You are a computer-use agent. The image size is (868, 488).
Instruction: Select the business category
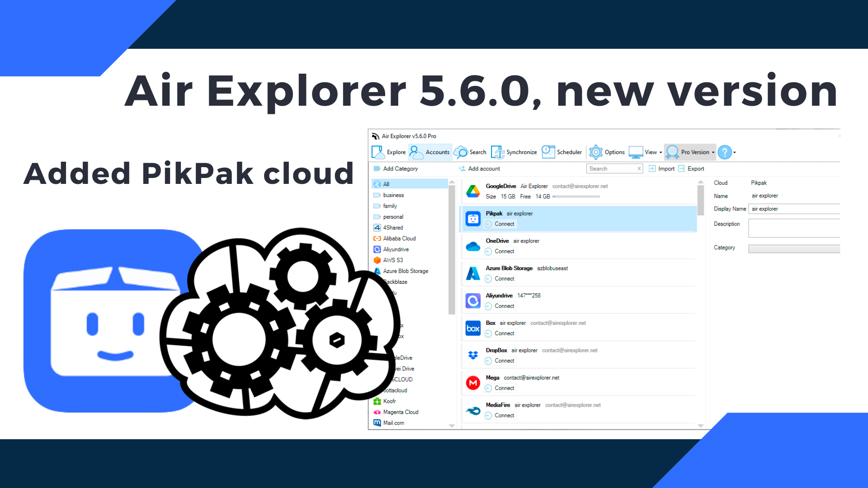392,195
